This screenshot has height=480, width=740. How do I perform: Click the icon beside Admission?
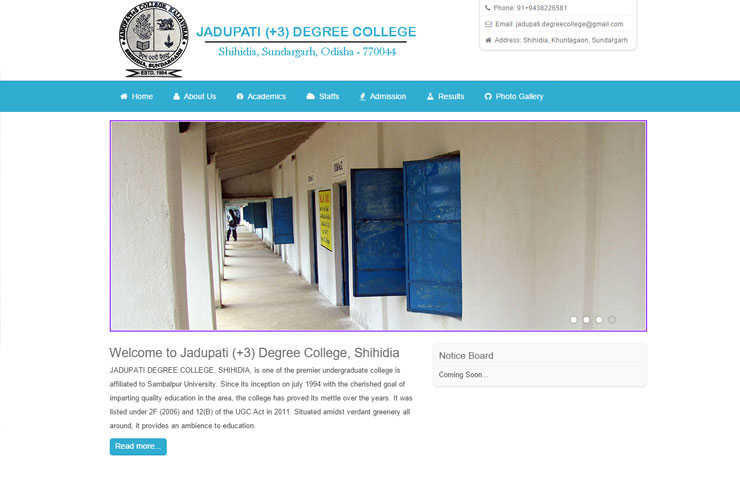pyautogui.click(x=362, y=96)
